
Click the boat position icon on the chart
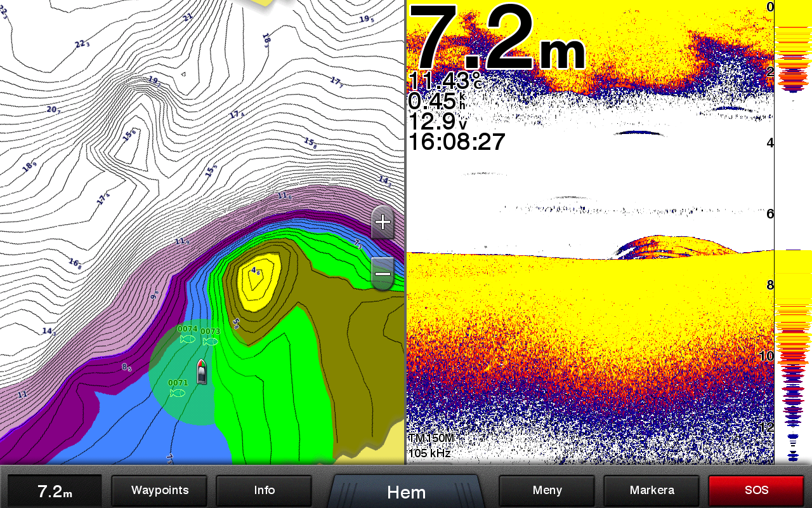coord(202,372)
